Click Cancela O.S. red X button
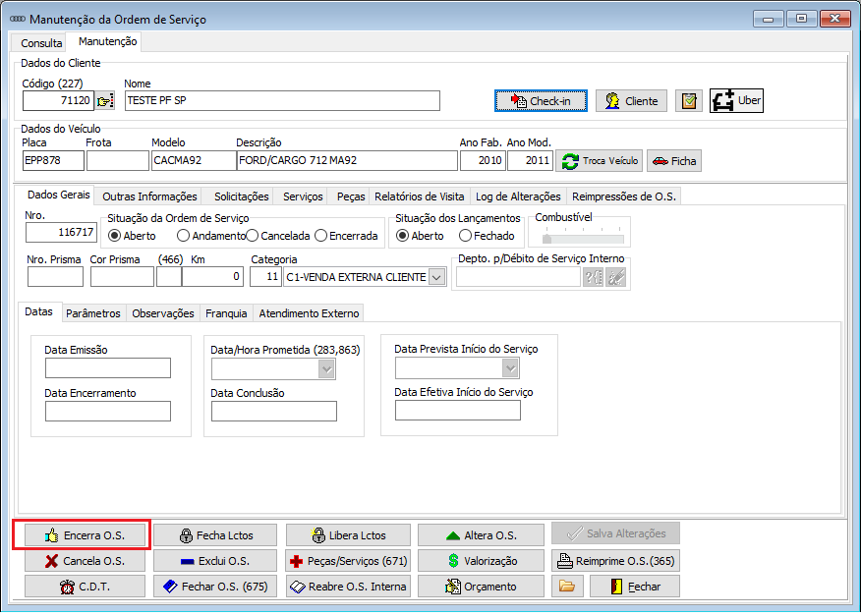861x616 pixels. click(86, 561)
